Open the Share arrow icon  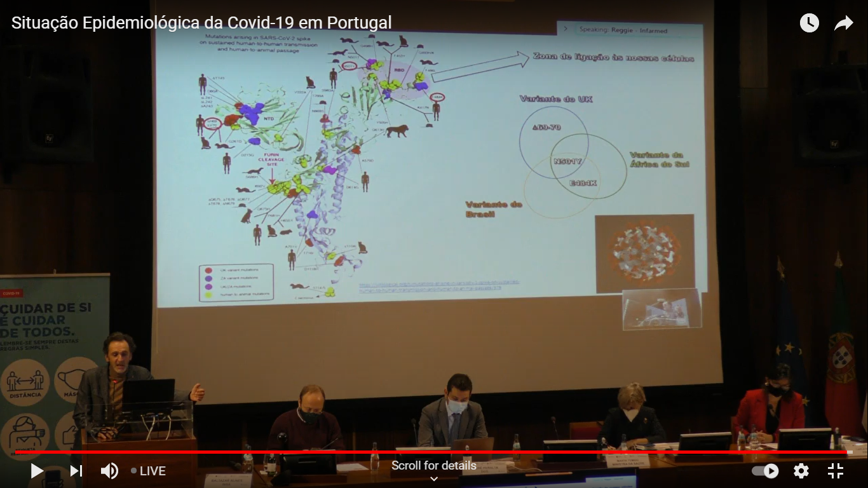(843, 24)
